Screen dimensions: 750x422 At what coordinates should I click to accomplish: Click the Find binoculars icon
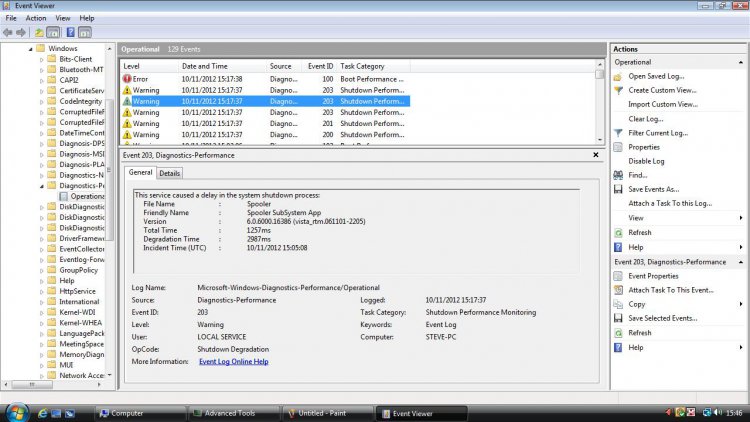(x=618, y=175)
